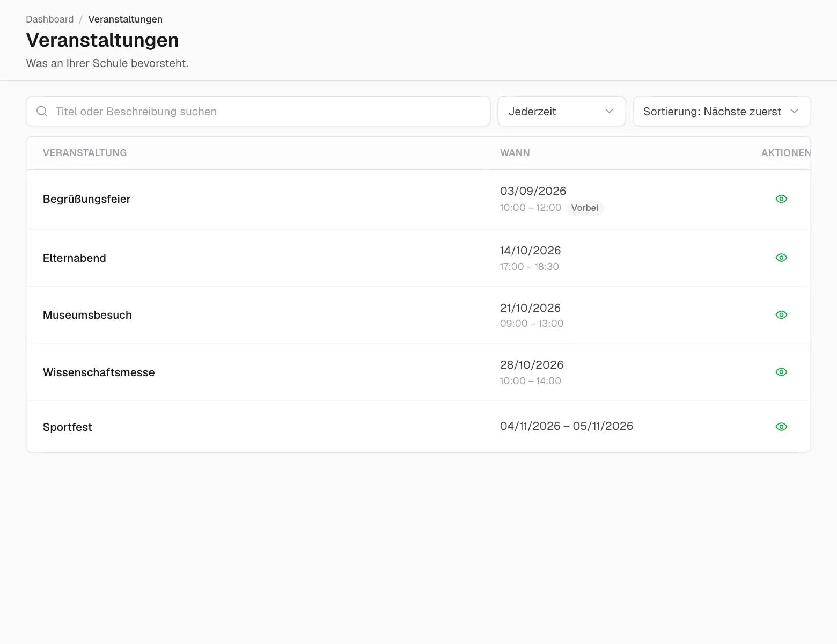Expand the Sortierung: Nächste zuerst dropdown
The height and width of the screenshot is (644, 837).
(722, 111)
